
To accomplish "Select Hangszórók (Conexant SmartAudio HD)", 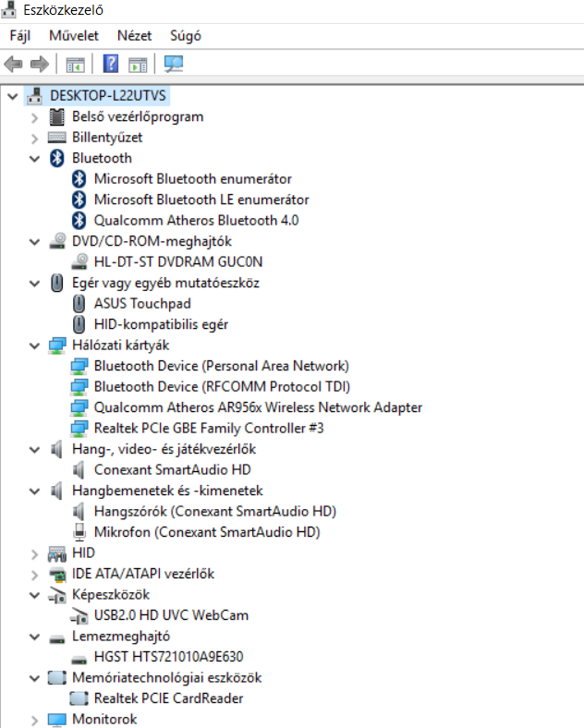I will coord(215,511).
